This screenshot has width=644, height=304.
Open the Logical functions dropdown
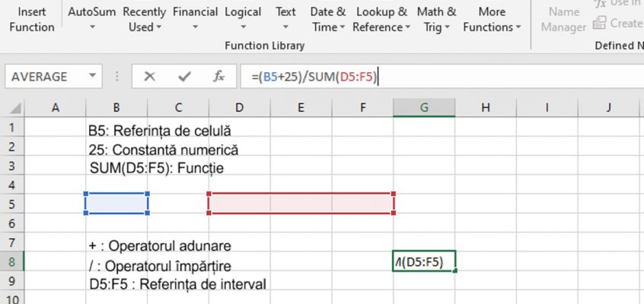click(243, 20)
